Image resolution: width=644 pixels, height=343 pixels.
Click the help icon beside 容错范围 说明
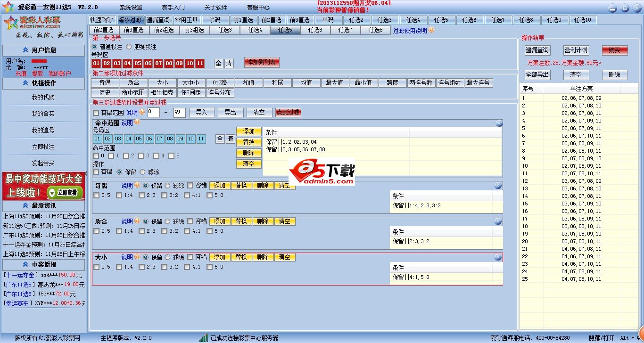point(142,112)
